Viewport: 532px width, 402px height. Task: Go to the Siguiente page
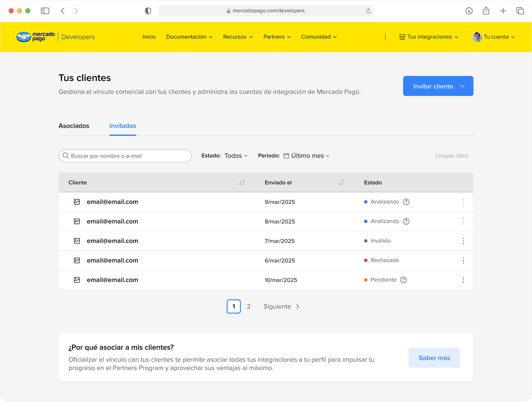click(x=281, y=306)
